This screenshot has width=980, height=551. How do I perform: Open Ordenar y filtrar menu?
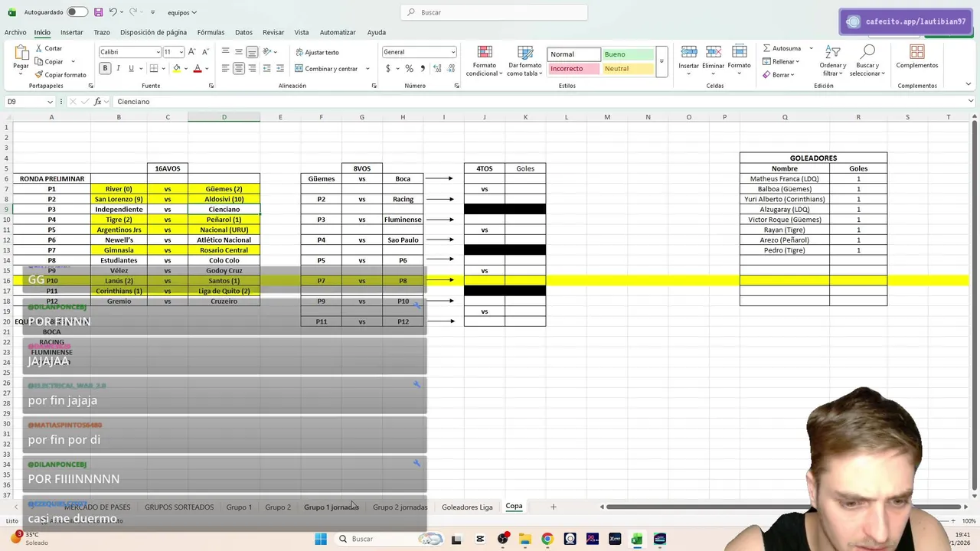coord(833,60)
